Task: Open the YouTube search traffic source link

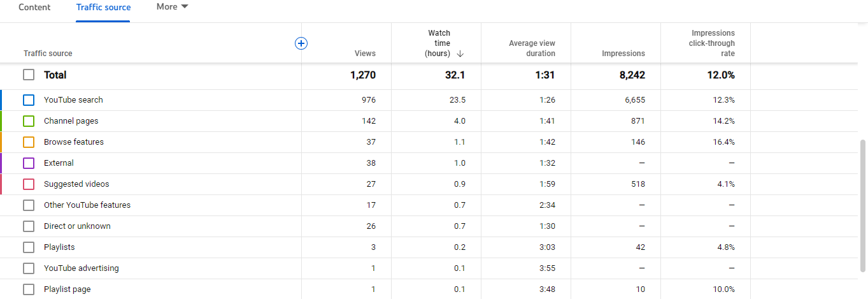Action: [x=73, y=100]
